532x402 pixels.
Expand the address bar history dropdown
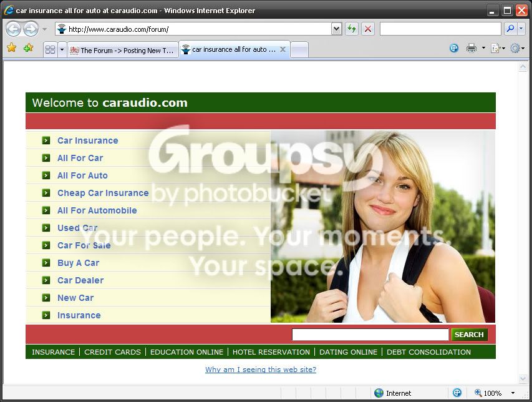pyautogui.click(x=336, y=29)
